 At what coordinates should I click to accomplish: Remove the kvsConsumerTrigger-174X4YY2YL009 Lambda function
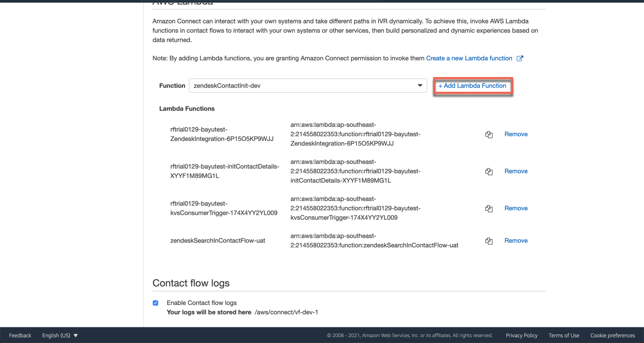[x=516, y=209]
